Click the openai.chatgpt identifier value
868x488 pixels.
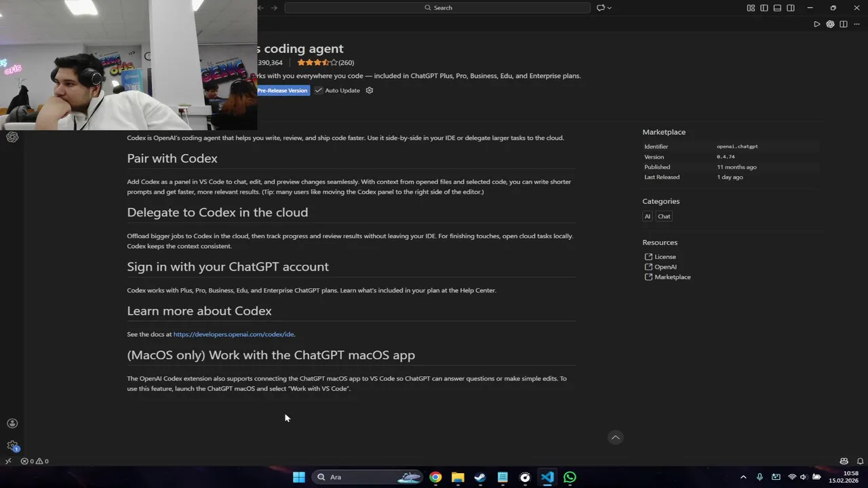click(737, 146)
